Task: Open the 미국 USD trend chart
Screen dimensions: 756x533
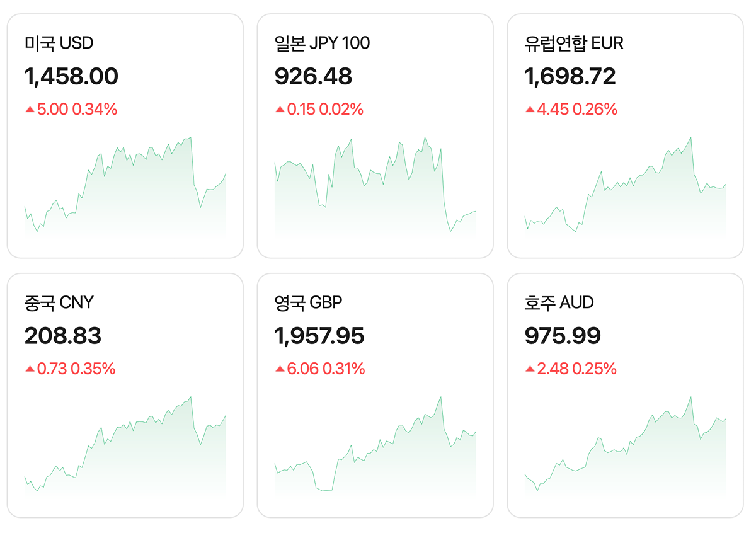Action: [x=125, y=186]
